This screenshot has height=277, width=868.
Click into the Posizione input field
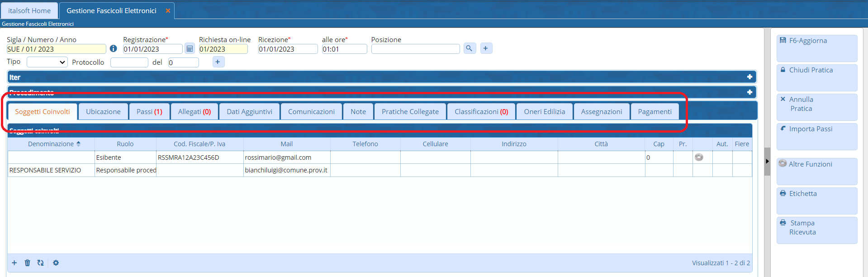[415, 49]
